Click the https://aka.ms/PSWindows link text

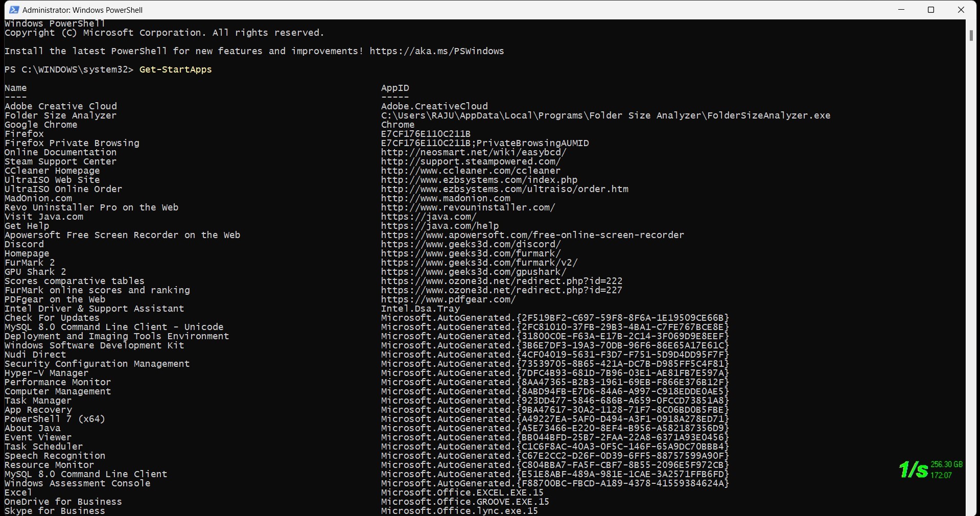pos(437,51)
